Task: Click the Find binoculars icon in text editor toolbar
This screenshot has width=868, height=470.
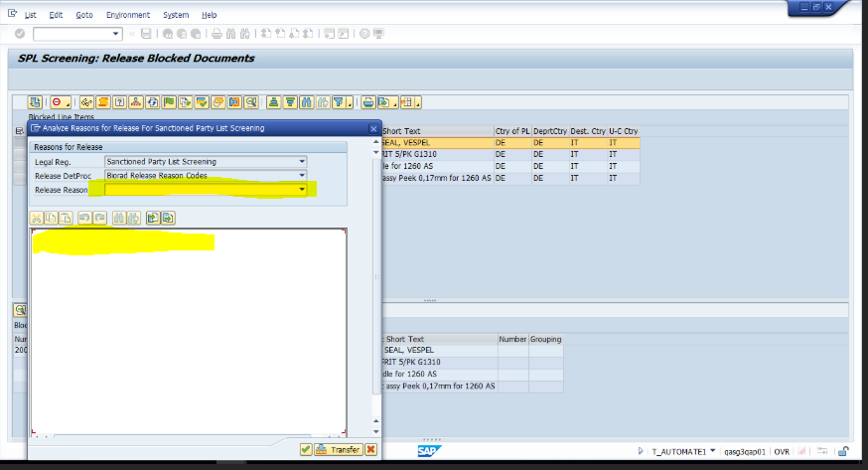Action: click(118, 219)
